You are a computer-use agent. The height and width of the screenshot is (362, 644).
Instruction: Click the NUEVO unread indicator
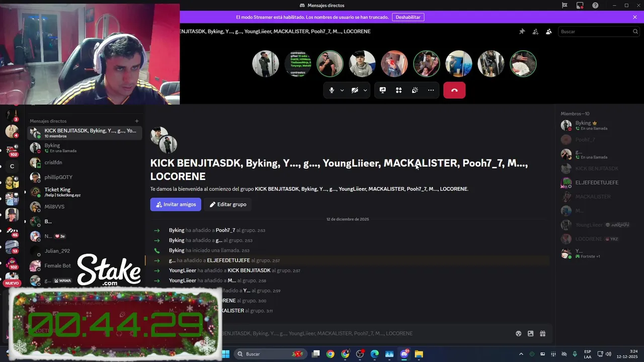pyautogui.click(x=12, y=283)
